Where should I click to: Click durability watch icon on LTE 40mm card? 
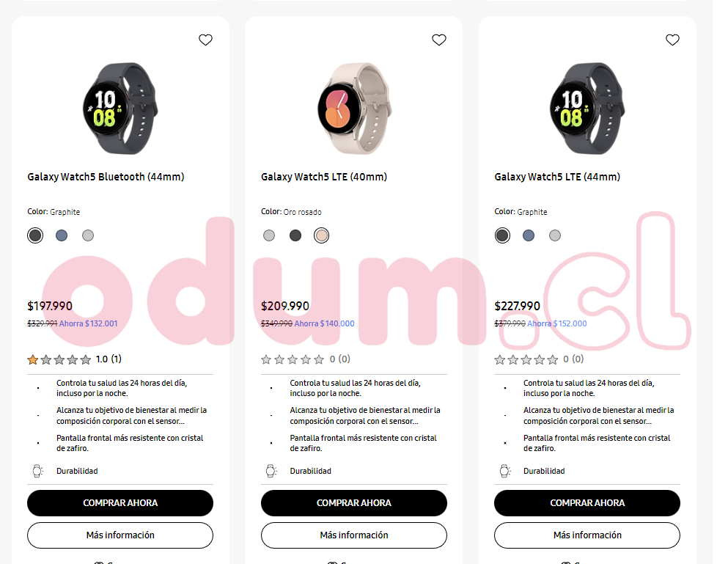[x=271, y=471]
